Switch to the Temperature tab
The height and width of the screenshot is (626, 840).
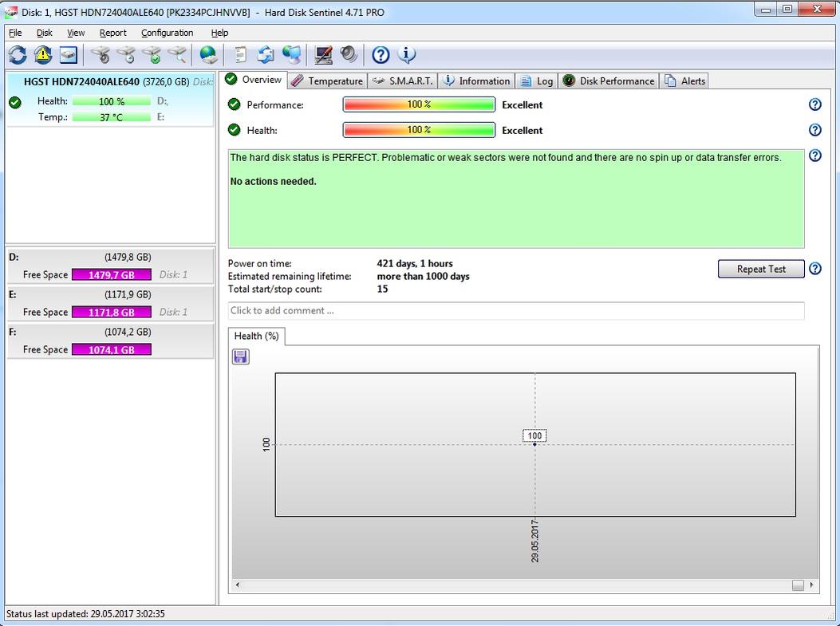click(x=327, y=81)
